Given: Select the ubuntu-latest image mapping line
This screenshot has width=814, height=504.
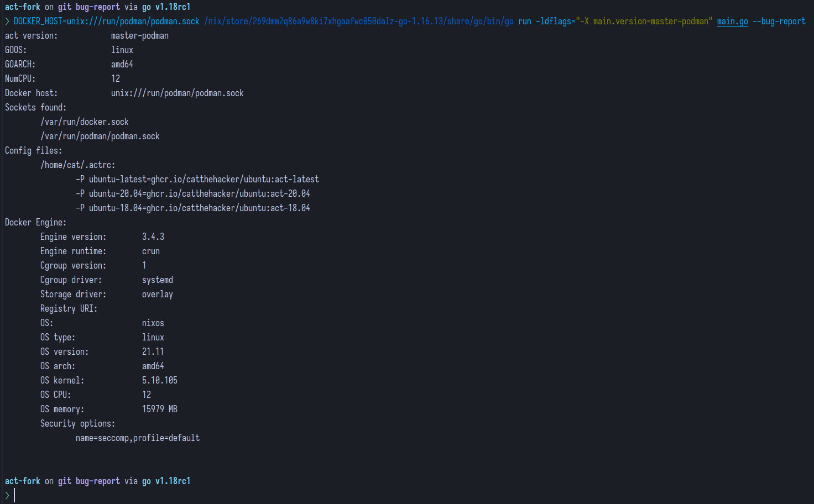Looking at the screenshot, I should [x=197, y=180].
